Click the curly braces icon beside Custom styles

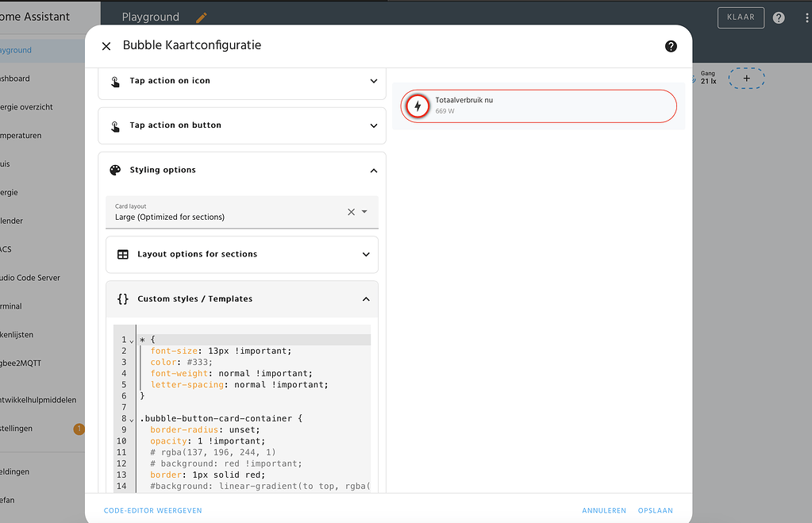[122, 299]
